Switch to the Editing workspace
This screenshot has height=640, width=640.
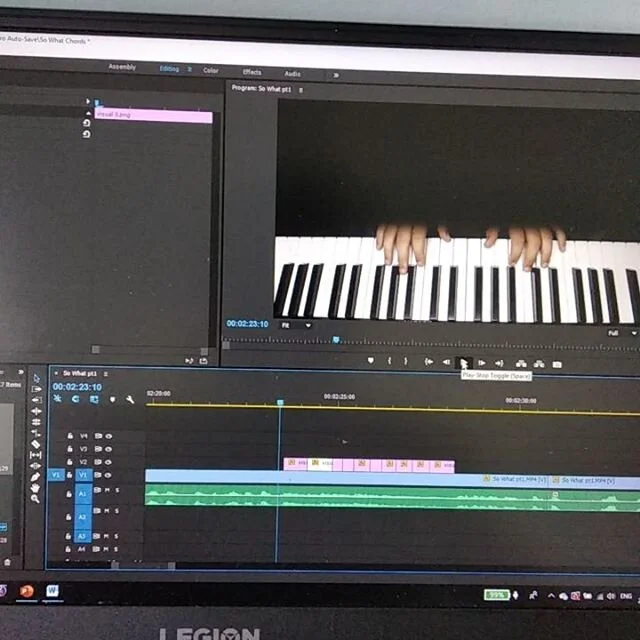(x=169, y=69)
